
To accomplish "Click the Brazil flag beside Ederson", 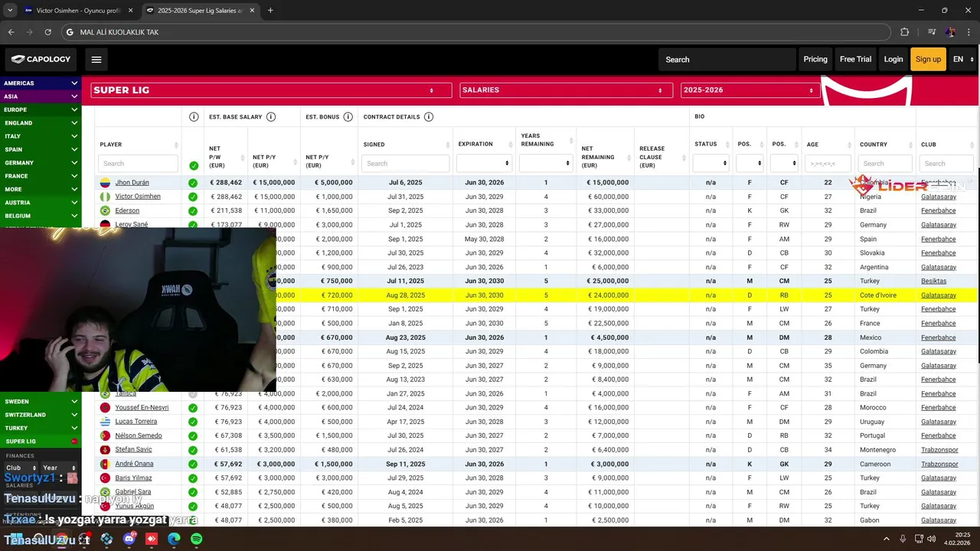I will [105, 210].
